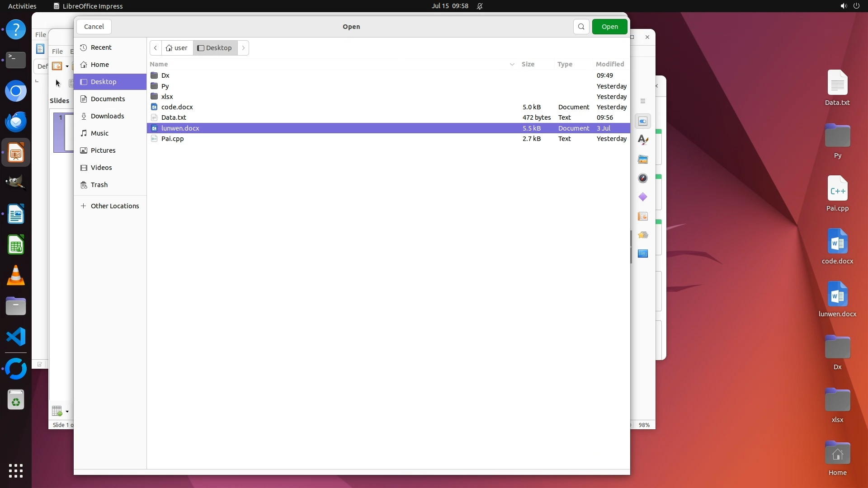This screenshot has height=488, width=868.
Task: Open the sidebar Animation deck
Action: [x=642, y=235]
